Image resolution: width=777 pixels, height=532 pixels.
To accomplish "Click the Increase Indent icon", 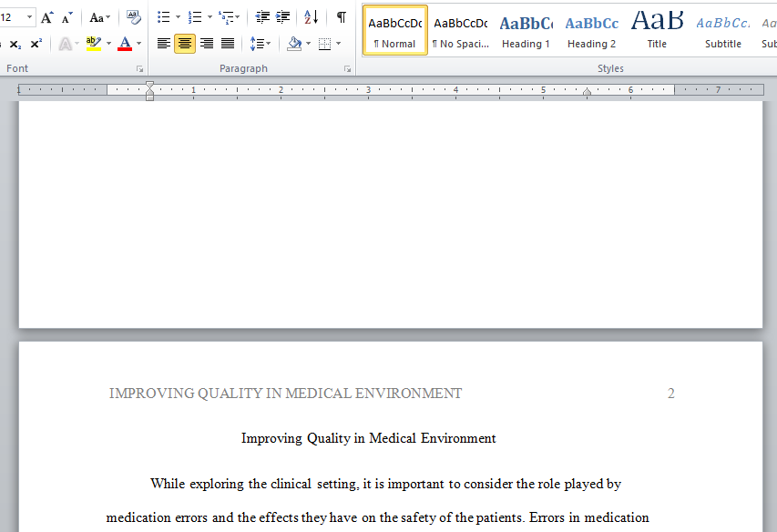I will pyautogui.click(x=283, y=18).
